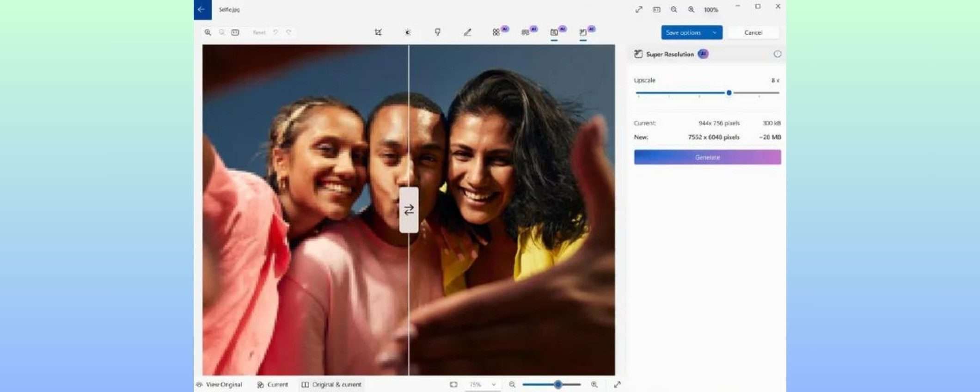Select the Filter paint brush tool
This screenshot has height=392, width=980.
[437, 32]
